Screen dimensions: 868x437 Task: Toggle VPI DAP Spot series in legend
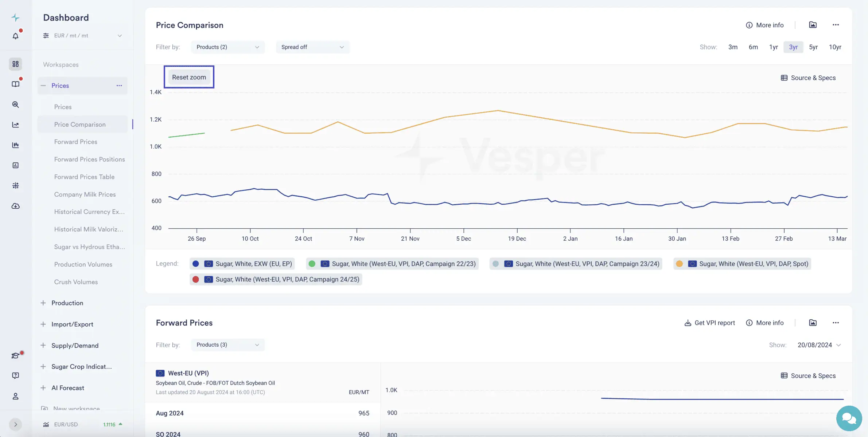point(742,264)
